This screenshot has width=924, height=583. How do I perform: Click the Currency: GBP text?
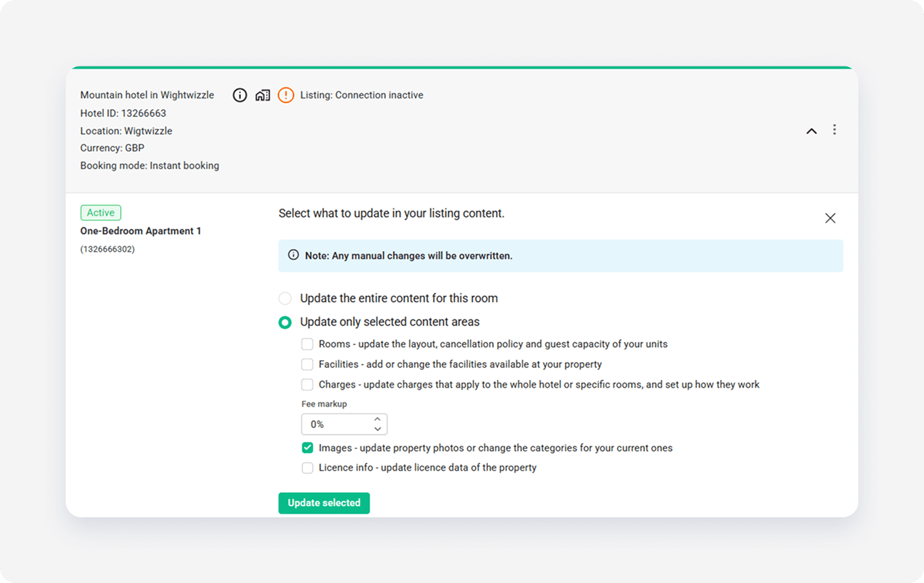coord(112,148)
